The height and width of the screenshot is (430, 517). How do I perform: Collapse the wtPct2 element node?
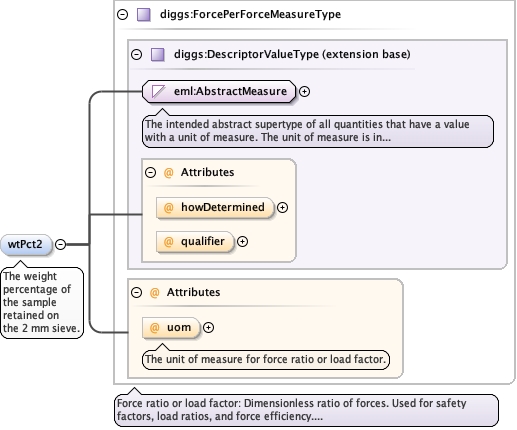coord(60,244)
